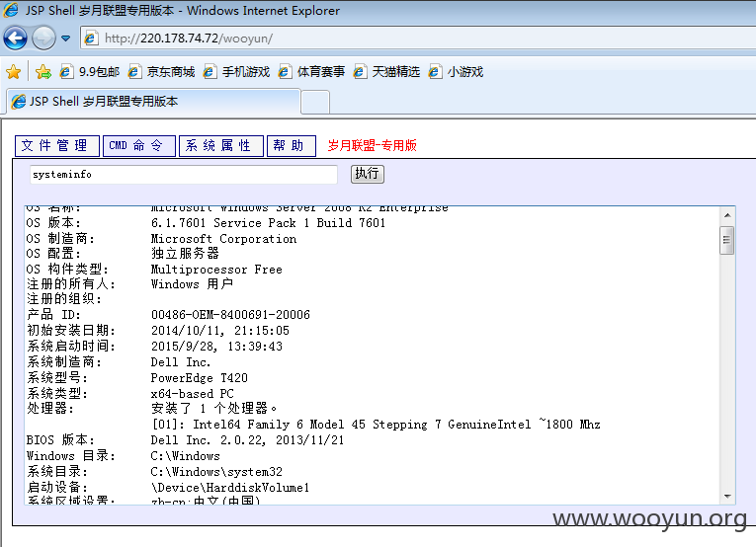Screen dimensions: 756x547
Task: Open the 9.9包邮 favorites link
Action: [89, 72]
